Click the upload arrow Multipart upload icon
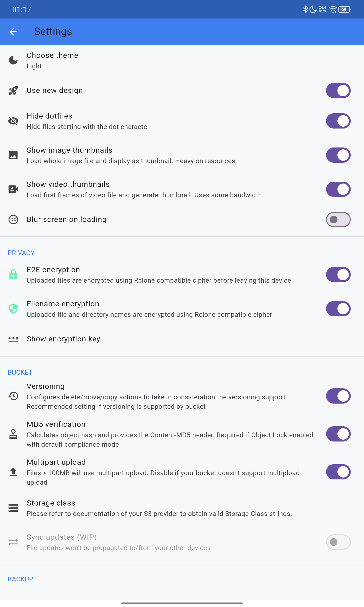Viewport: 364px width, 607px height. coord(13,472)
